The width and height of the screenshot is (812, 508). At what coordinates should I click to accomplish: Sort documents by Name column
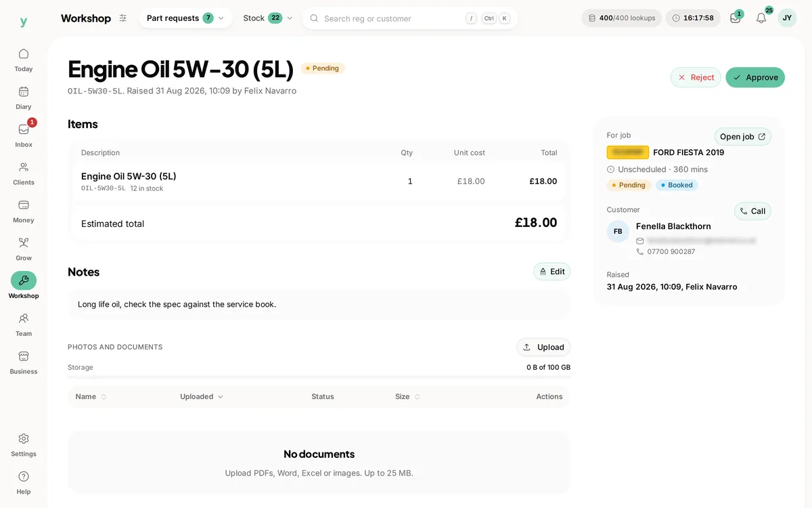(x=91, y=397)
